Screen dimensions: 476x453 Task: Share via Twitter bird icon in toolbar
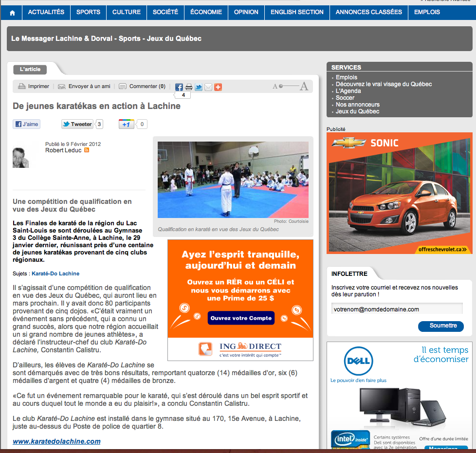[199, 88]
